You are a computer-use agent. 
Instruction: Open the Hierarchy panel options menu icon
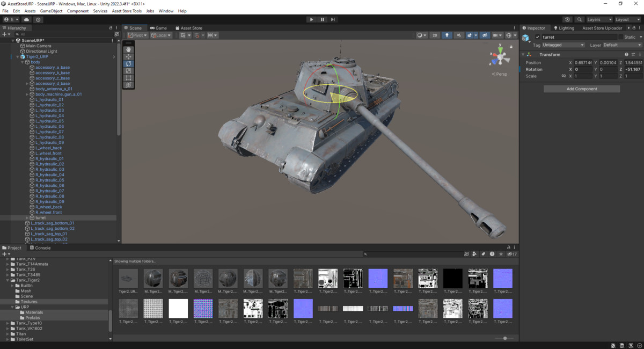117,27
